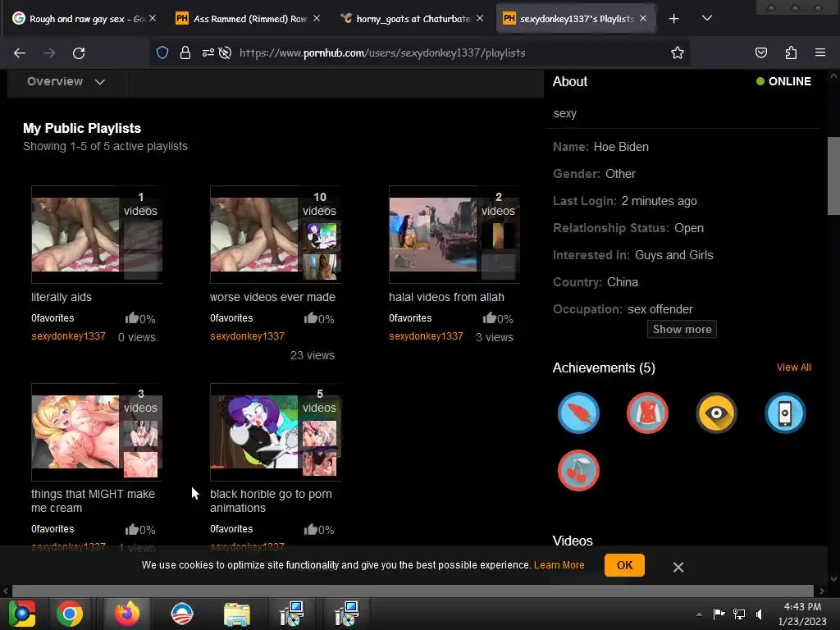Image resolution: width=840 pixels, height=630 pixels.
Task: Expand the Overview dropdown
Action: click(x=66, y=81)
